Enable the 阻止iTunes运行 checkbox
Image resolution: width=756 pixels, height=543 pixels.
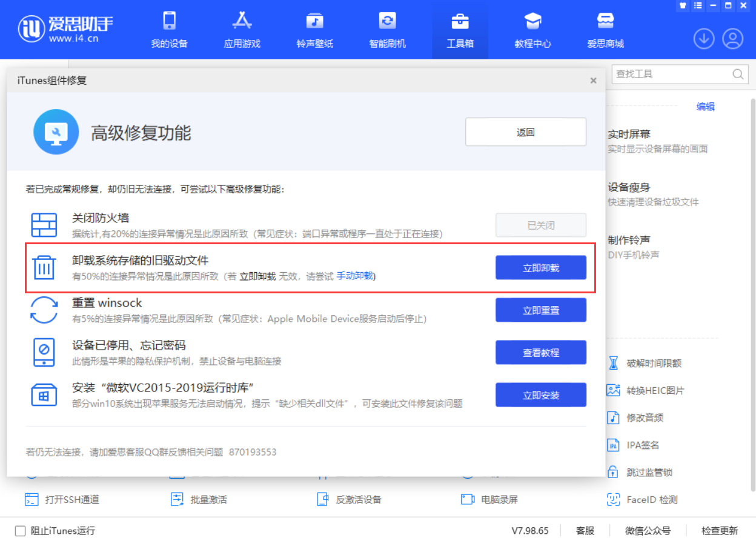pos(21,530)
